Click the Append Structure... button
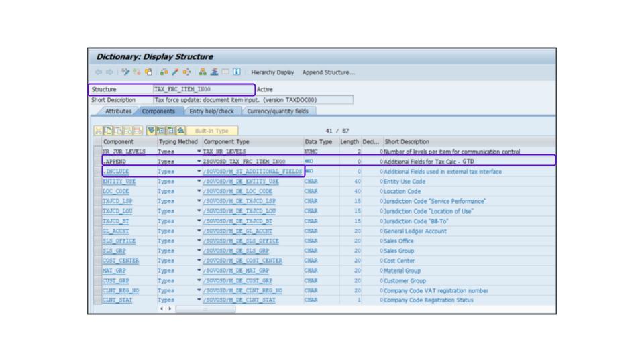The image size is (644, 362). [328, 72]
